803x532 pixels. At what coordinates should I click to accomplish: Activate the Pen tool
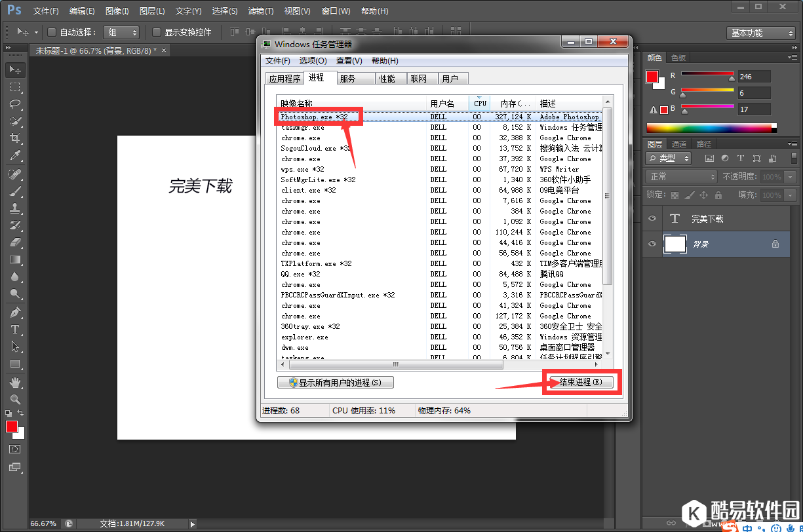point(15,313)
